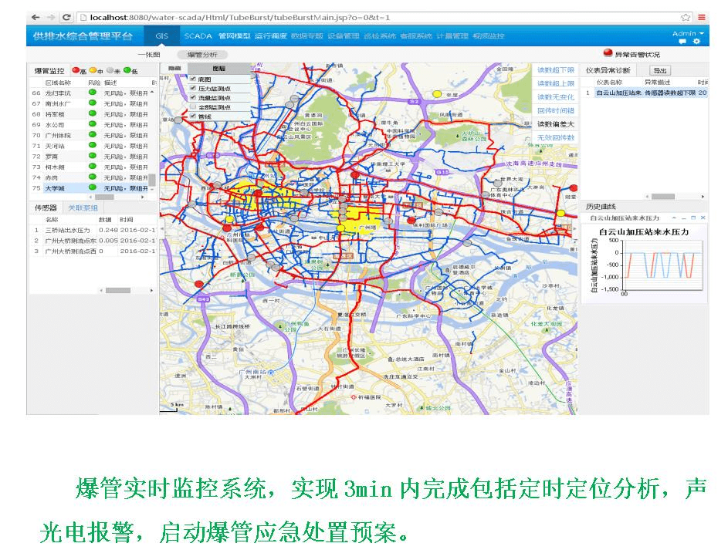The height and width of the screenshot is (560, 728).
Task: Close the 白云山加压站来水压力 chart window
Action: pyautogui.click(x=703, y=218)
